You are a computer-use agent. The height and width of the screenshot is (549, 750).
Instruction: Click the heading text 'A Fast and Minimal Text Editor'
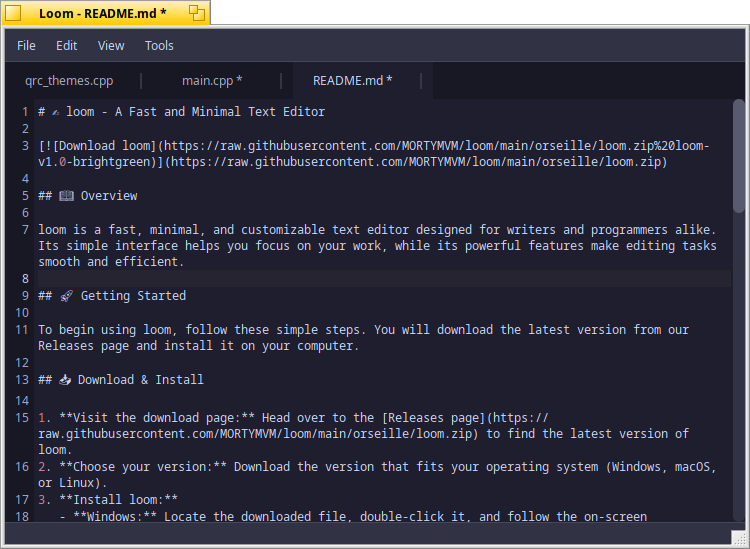[220, 112]
